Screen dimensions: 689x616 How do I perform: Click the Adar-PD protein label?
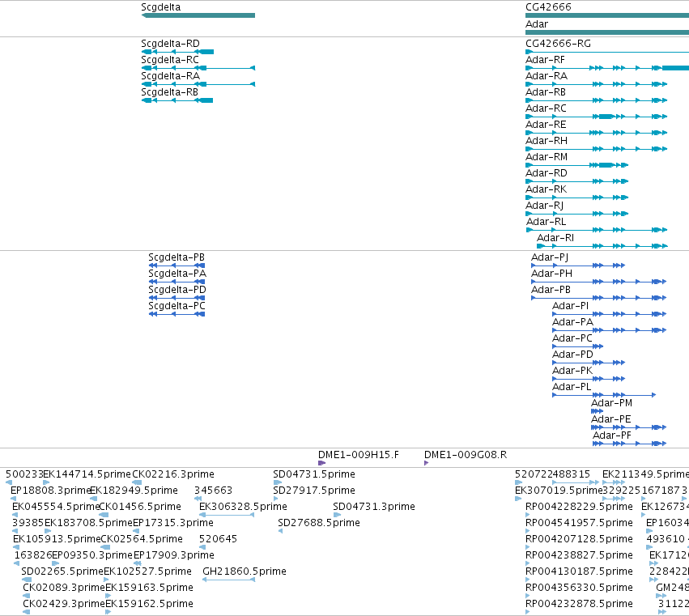572,355
